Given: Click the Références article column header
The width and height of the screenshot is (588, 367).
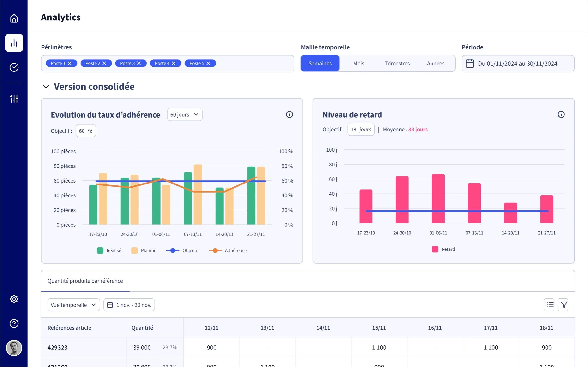Looking at the screenshot, I should [x=69, y=328].
